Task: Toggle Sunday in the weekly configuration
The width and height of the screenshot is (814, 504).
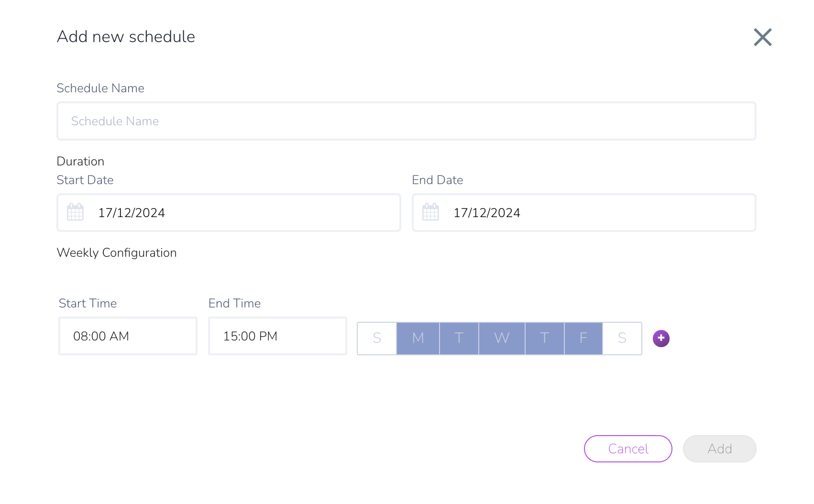Action: coord(377,339)
